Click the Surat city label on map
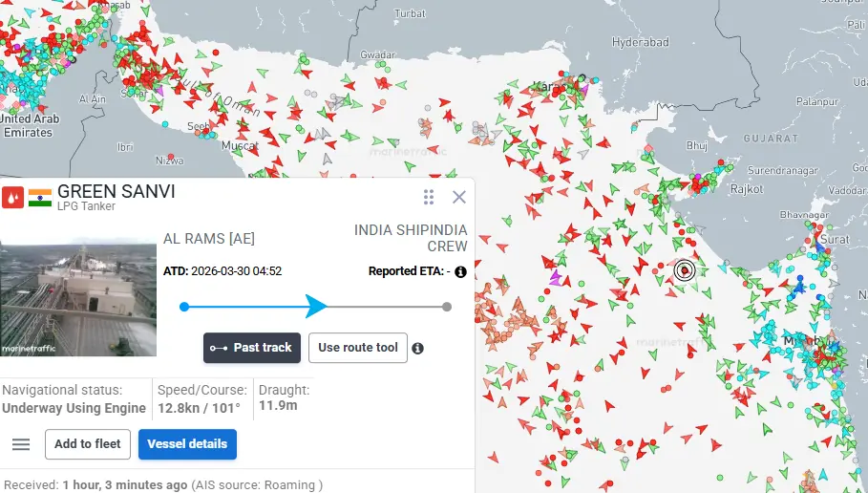Viewport: 868px width, 493px height. 835,239
